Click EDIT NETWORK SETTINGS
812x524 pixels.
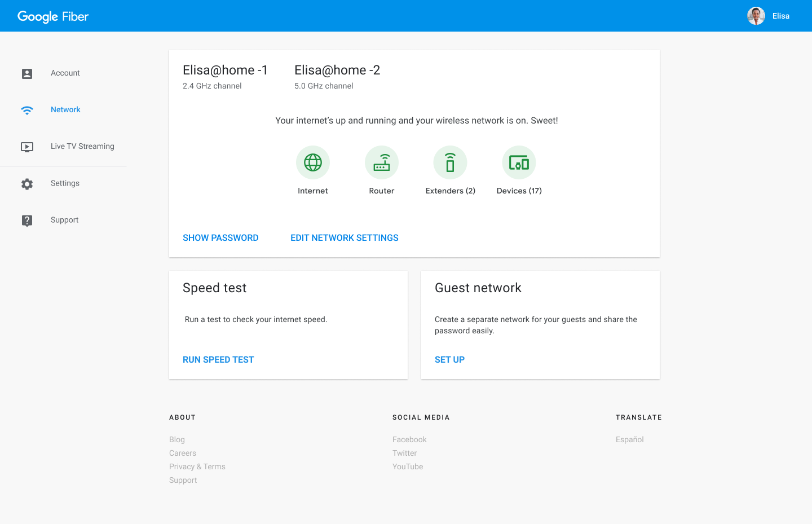(345, 238)
